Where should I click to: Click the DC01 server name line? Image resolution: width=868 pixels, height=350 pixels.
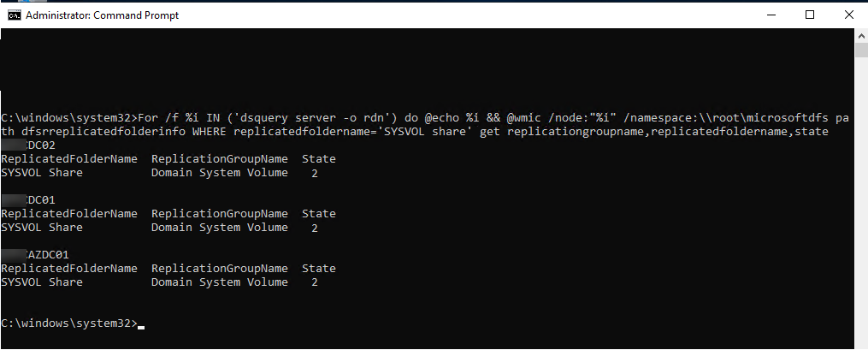point(28,200)
